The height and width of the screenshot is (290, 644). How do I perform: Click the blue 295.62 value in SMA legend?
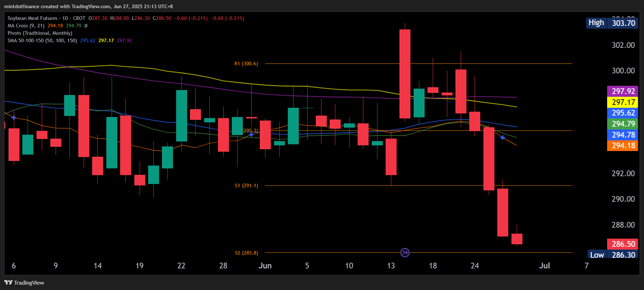(x=88, y=40)
